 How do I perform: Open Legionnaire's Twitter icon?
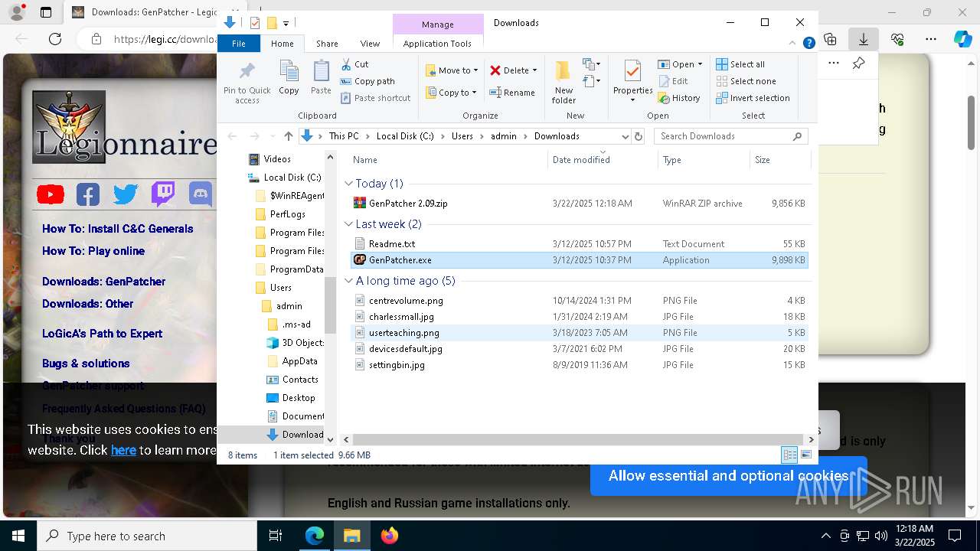(126, 194)
